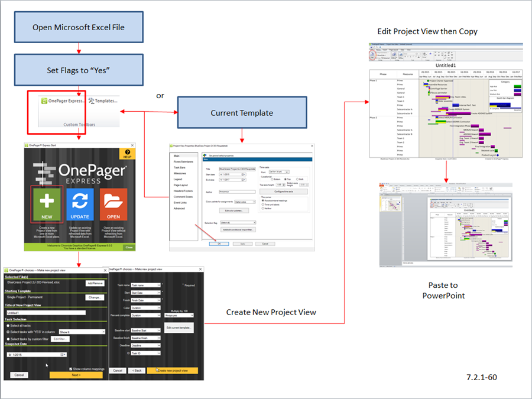This screenshot has width=532, height=399.
Task: Toggle the Show column mappings checkbox
Action: point(71,368)
